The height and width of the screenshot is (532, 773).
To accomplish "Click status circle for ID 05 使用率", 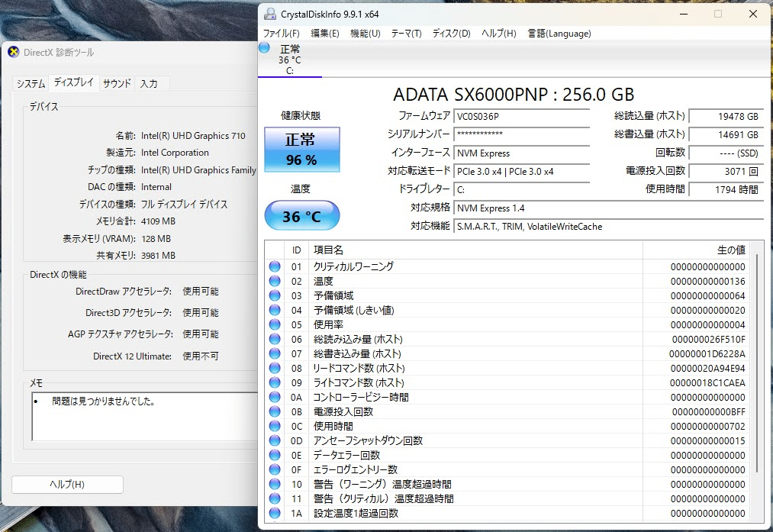I will pos(275,324).
